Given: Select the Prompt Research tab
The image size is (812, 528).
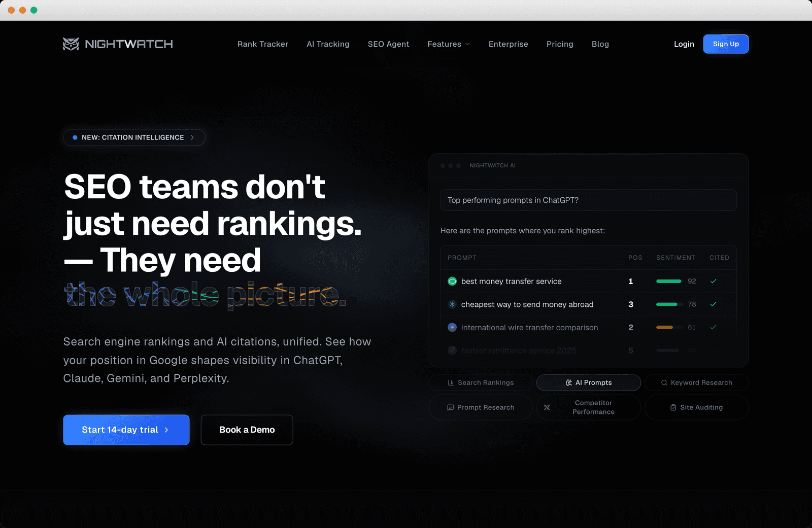Looking at the screenshot, I should (x=481, y=408).
